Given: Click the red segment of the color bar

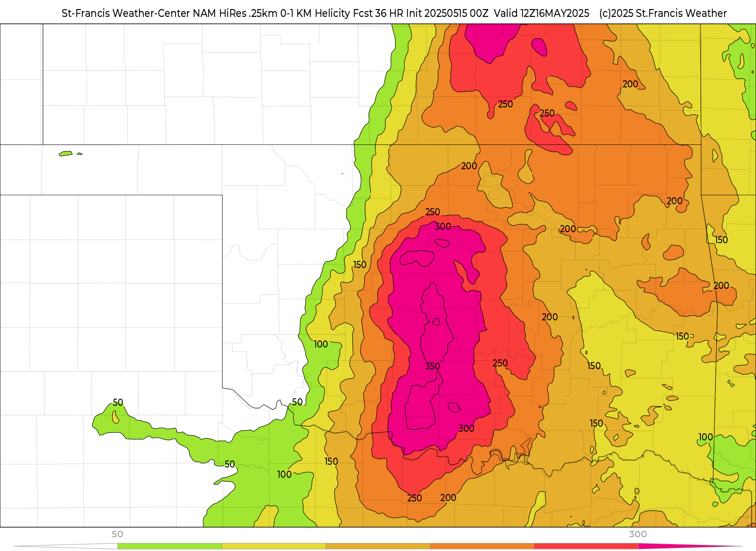Looking at the screenshot, I should (586, 546).
